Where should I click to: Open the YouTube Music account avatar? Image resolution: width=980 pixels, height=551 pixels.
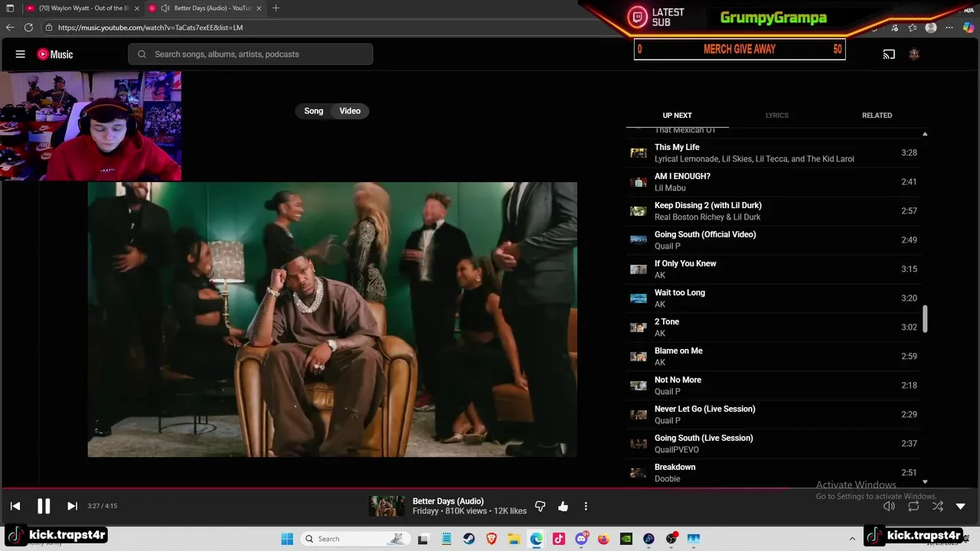(x=913, y=54)
